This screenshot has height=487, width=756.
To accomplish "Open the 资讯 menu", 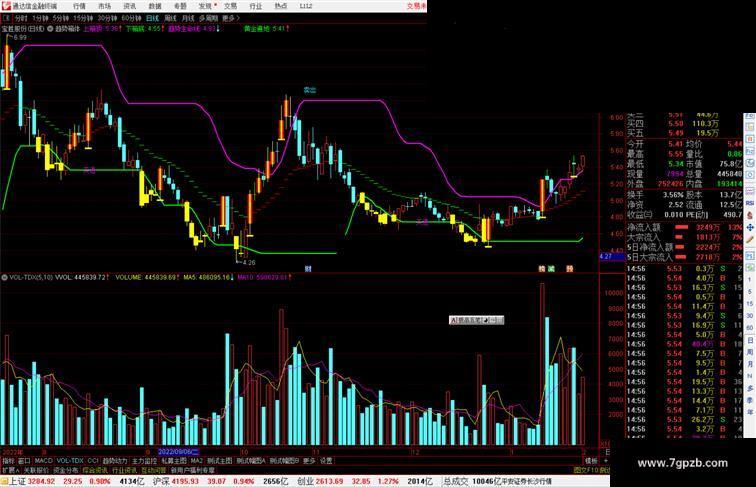I will (x=129, y=6).
